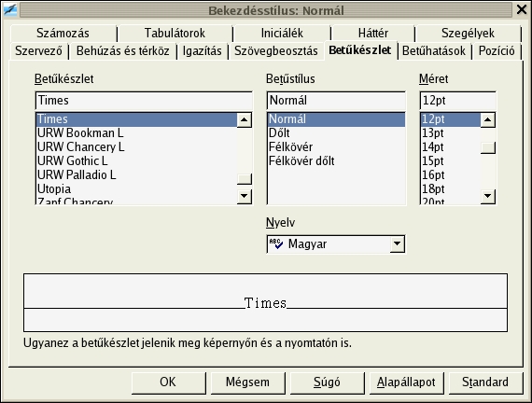Click the OK button
This screenshot has width=532, height=403.
(168, 382)
